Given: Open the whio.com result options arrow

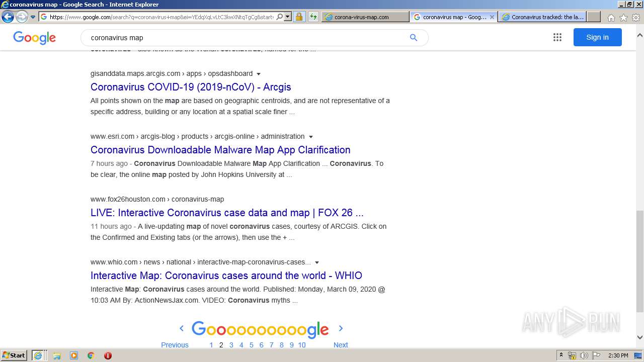Looking at the screenshot, I should [317, 262].
